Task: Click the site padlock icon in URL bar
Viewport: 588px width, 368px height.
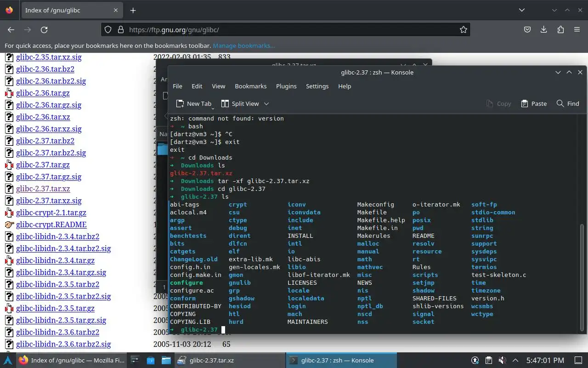Action: click(121, 29)
